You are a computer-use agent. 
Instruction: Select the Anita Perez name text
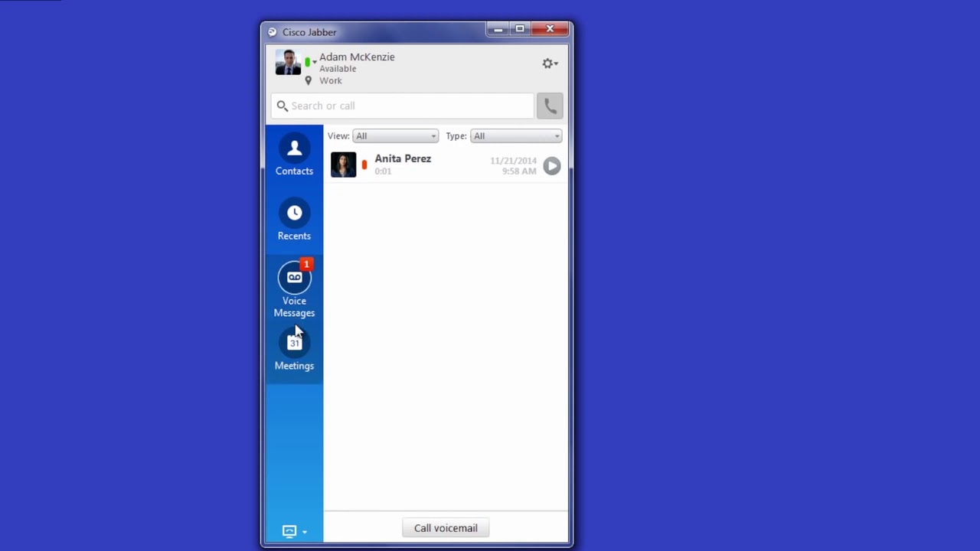pyautogui.click(x=403, y=158)
